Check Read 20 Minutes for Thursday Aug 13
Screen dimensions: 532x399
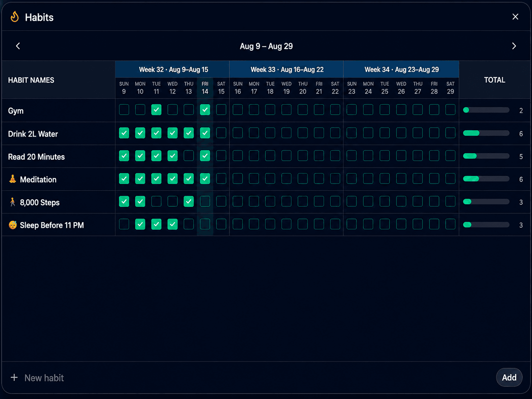pos(189,156)
